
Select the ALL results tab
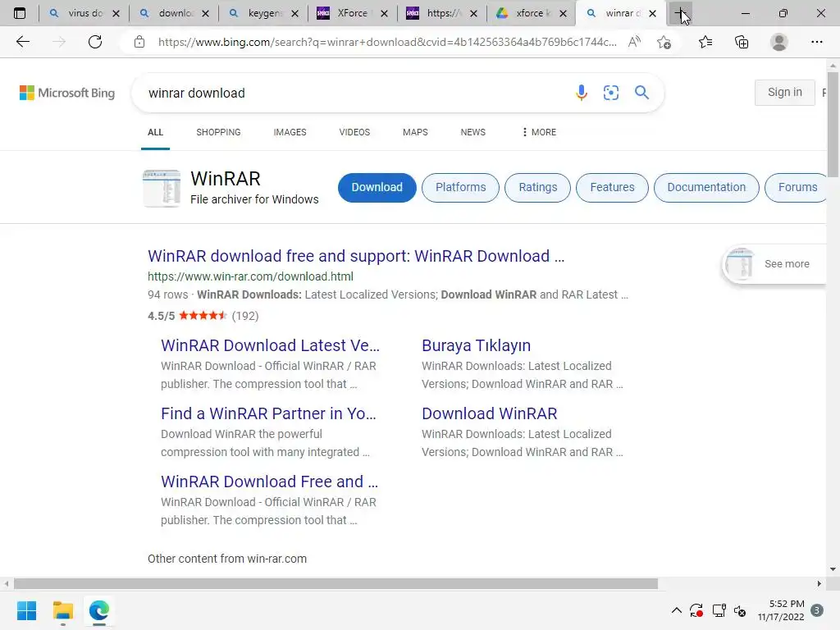point(155,132)
